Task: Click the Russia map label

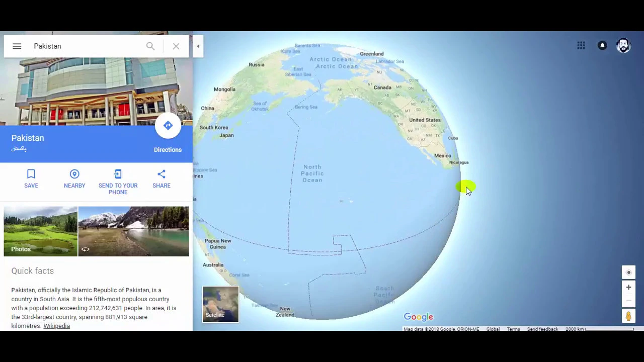Action: (256, 65)
